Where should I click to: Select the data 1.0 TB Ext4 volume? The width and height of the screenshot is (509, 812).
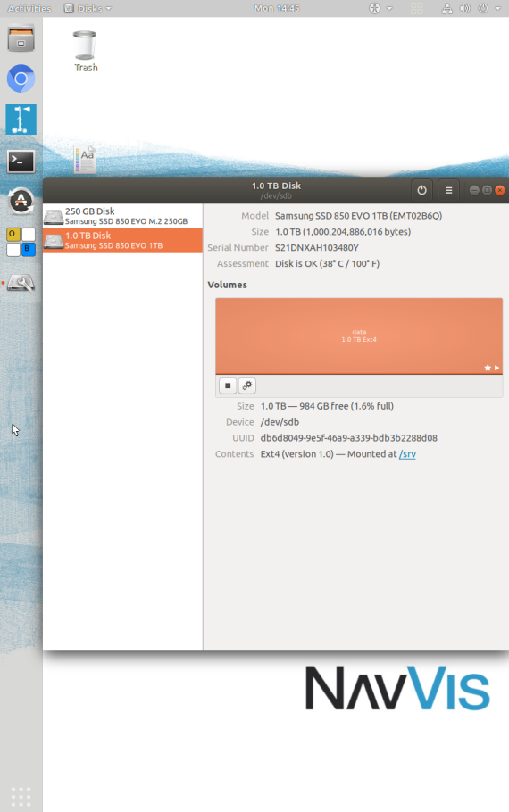(x=359, y=336)
